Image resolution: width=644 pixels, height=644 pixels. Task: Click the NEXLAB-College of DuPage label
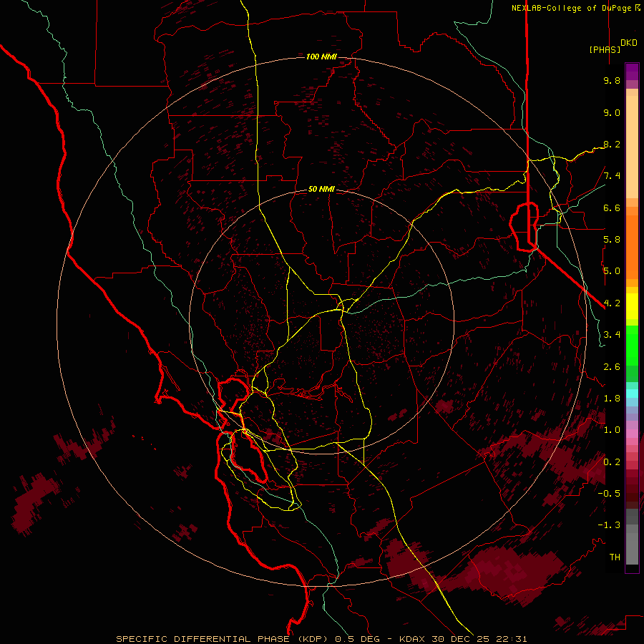(x=571, y=8)
